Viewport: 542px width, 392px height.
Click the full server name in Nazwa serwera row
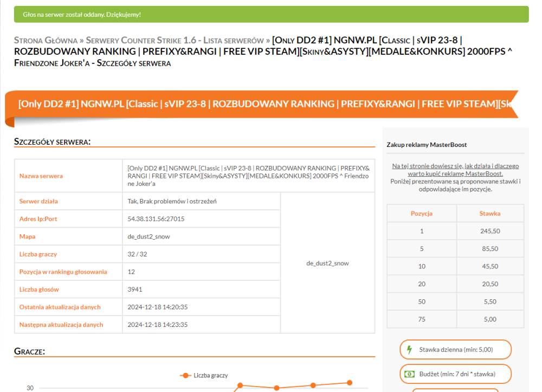(249, 176)
